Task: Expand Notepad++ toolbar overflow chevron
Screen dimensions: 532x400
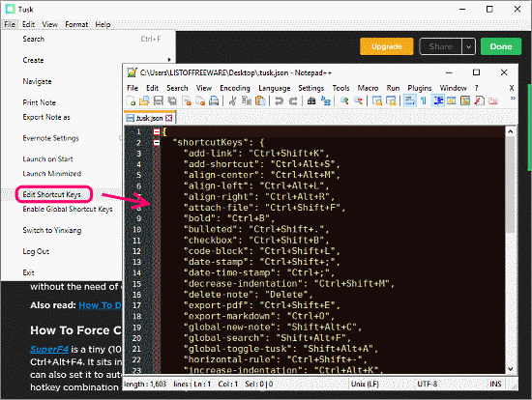Action: pos(513,99)
